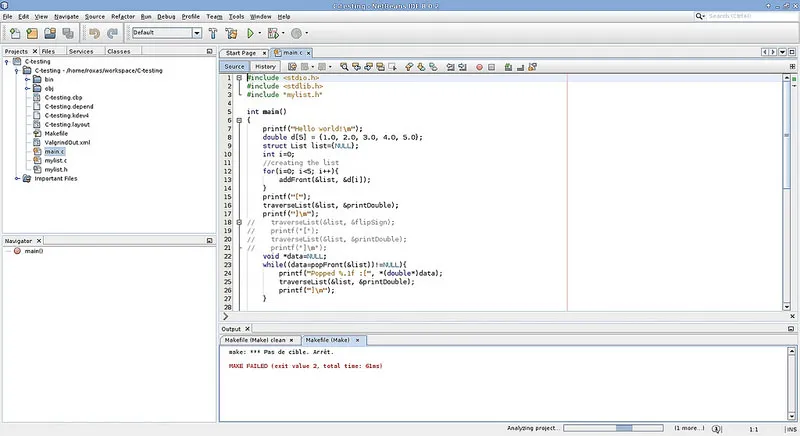The width and height of the screenshot is (800, 436).
Task: Open the Default configuration dropdown
Action: click(x=166, y=33)
